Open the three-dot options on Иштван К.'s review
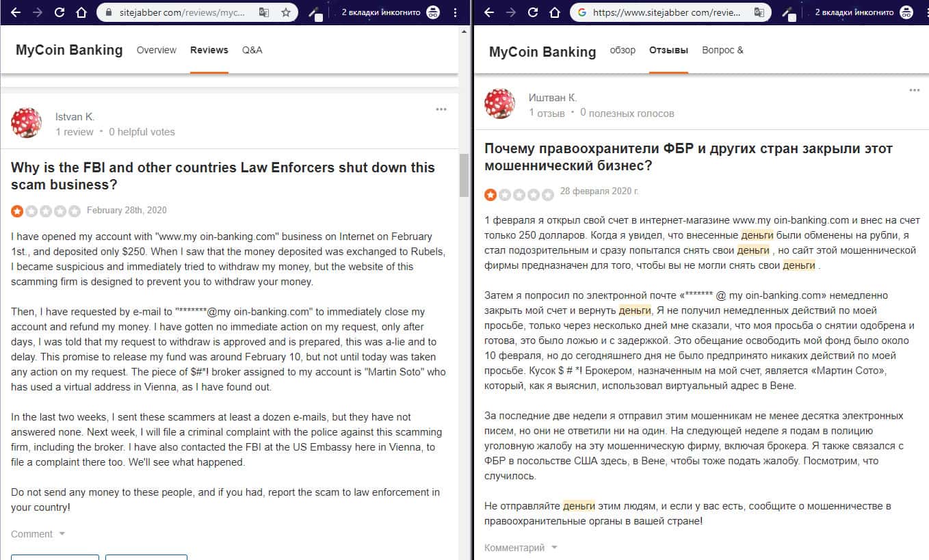The height and width of the screenshot is (560, 929). click(x=915, y=90)
